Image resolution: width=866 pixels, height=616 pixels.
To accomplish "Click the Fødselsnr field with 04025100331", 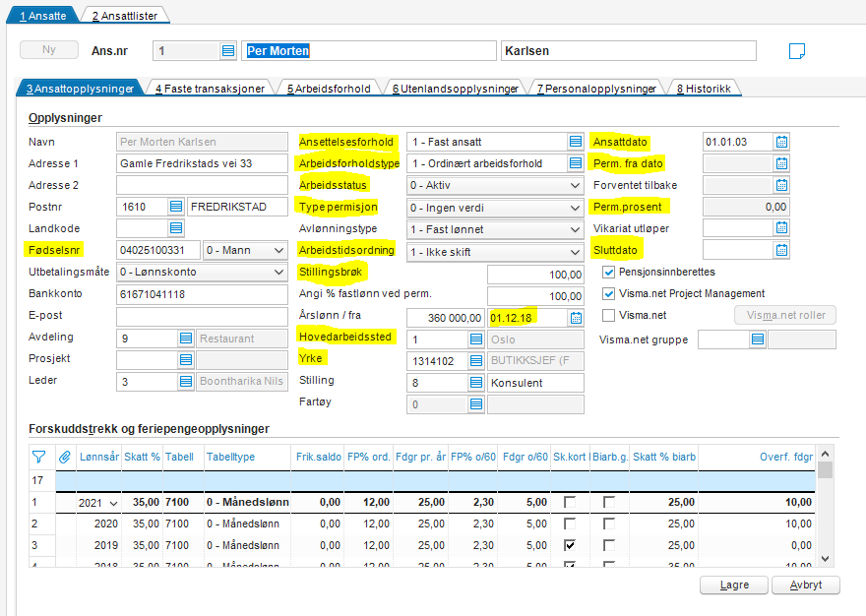I will [x=158, y=250].
